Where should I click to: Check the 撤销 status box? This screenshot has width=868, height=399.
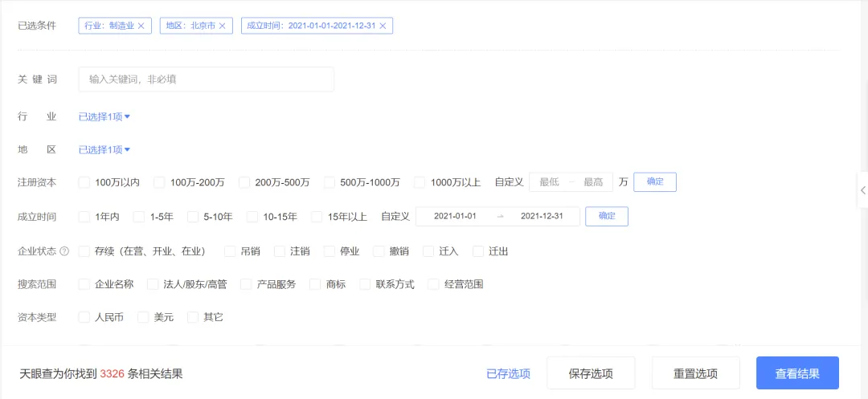(379, 251)
